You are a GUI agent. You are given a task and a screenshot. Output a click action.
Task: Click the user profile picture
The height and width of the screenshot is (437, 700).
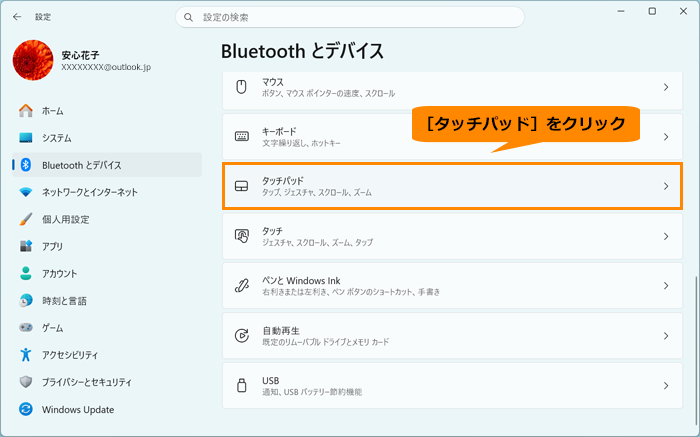[x=33, y=60]
